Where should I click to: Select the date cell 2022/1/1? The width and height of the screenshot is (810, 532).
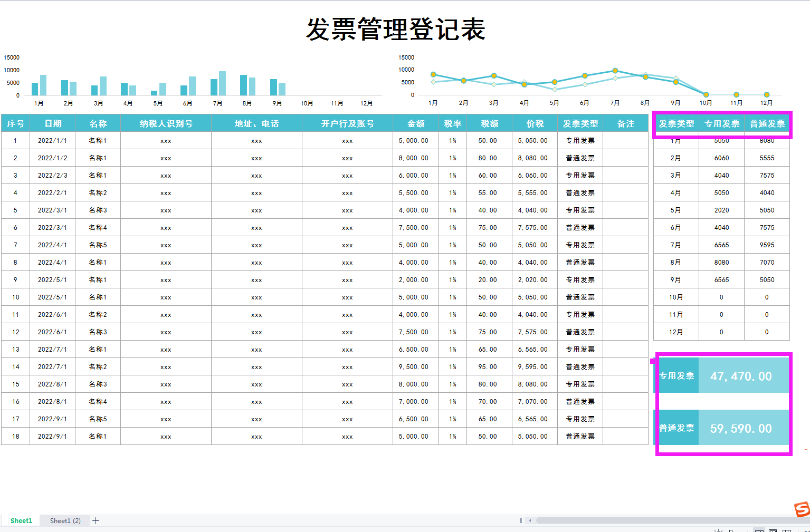tap(53, 141)
